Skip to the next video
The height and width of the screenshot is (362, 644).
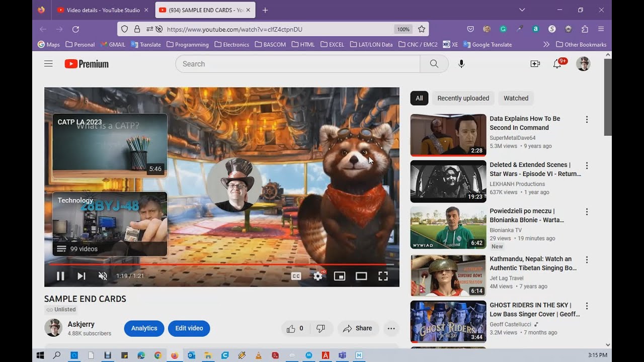pyautogui.click(x=82, y=276)
